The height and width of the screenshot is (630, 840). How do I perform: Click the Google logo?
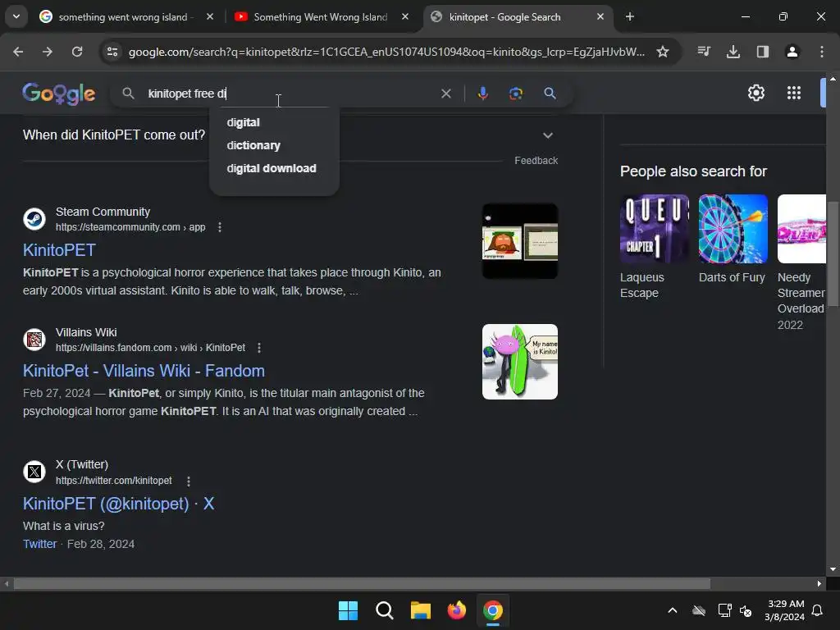click(x=59, y=94)
